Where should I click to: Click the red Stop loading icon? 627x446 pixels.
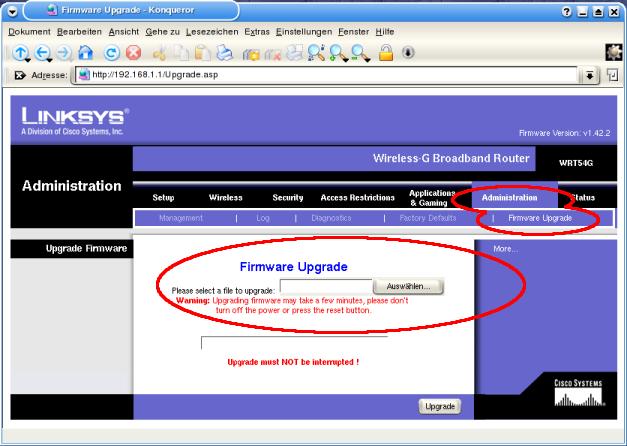coord(133,53)
